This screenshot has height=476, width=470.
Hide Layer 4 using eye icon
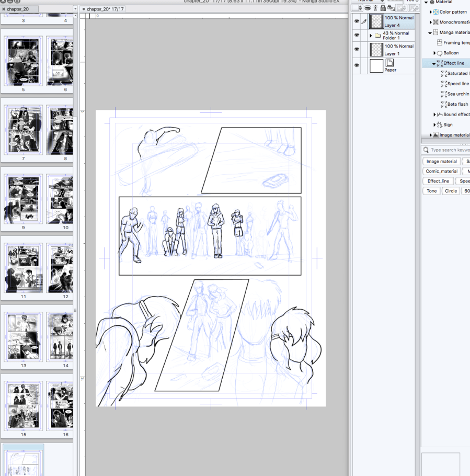click(x=357, y=21)
